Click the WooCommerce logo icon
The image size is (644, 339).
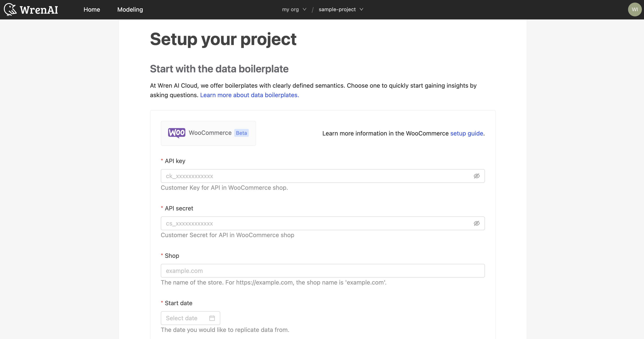(x=177, y=133)
